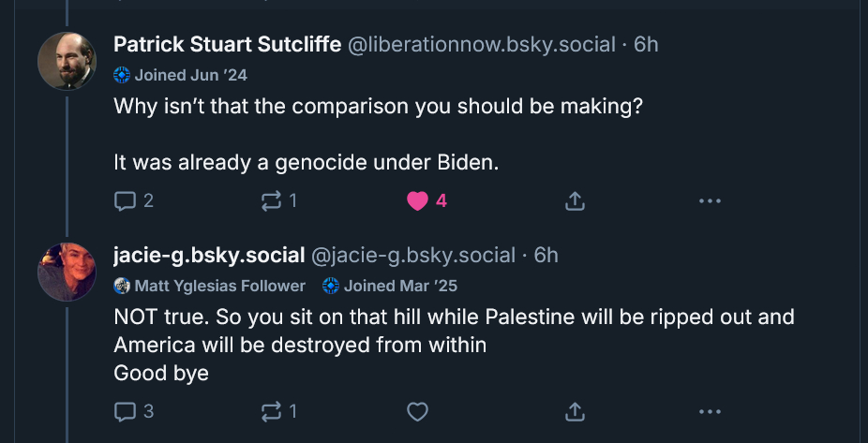This screenshot has width=868, height=443.
Task: Click Joined Mar '25 badge
Action: click(390, 286)
